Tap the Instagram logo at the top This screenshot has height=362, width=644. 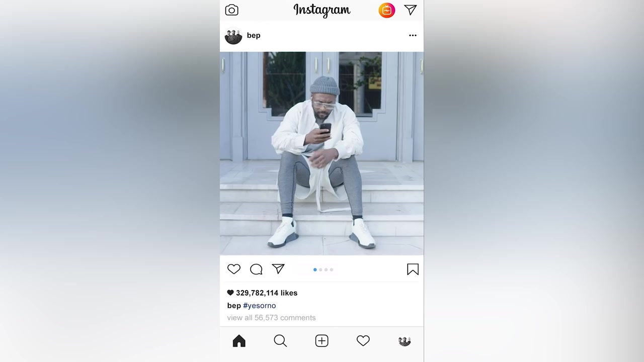click(x=322, y=10)
